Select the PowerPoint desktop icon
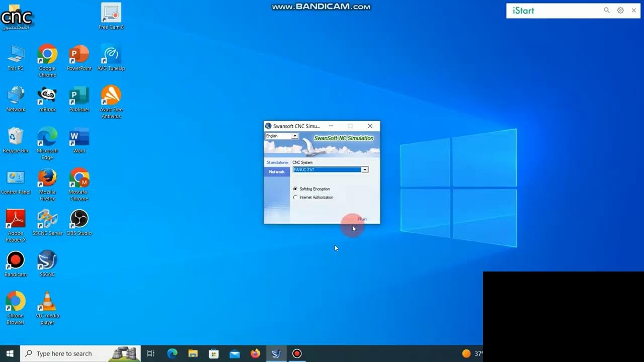Viewport: 644px width, 362px height. pyautogui.click(x=79, y=57)
